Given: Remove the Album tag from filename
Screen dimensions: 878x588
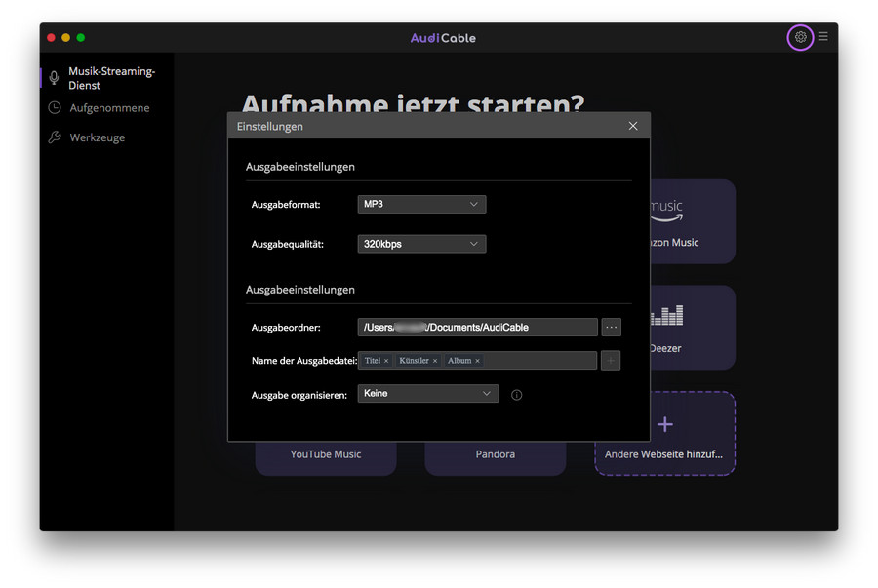Looking at the screenshot, I should [478, 361].
